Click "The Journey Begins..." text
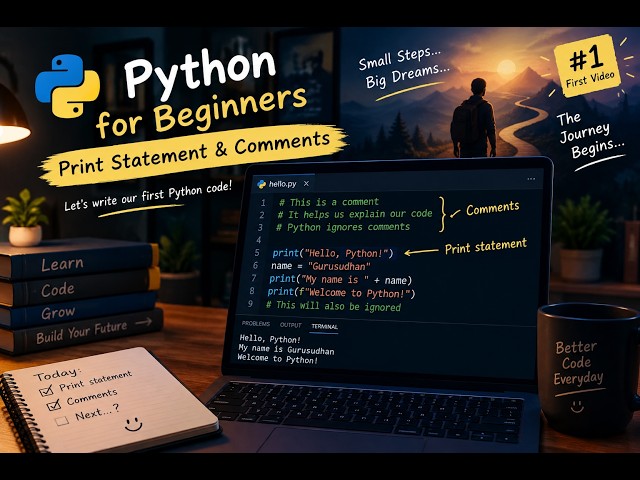This screenshot has height=480, width=640. (590, 136)
